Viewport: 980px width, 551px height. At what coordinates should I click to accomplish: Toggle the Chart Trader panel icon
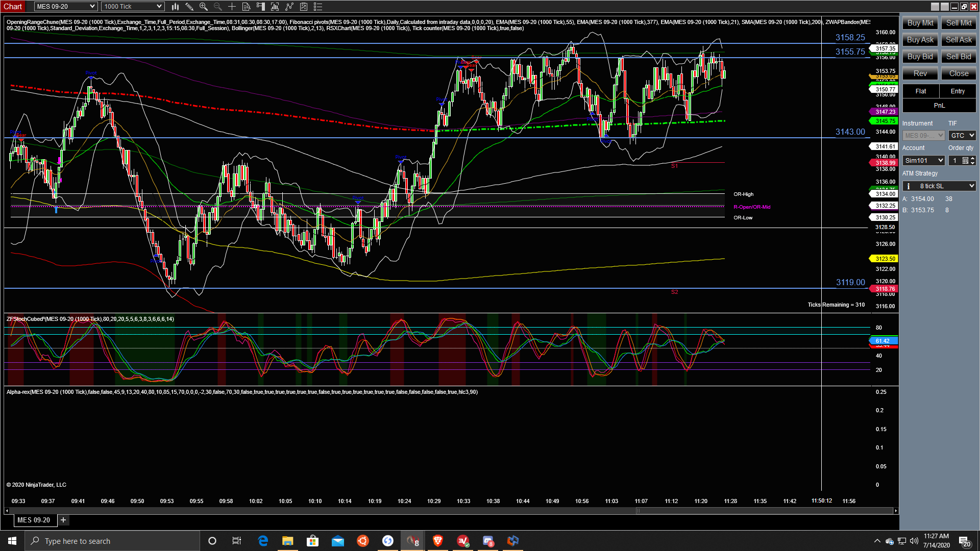click(x=261, y=7)
